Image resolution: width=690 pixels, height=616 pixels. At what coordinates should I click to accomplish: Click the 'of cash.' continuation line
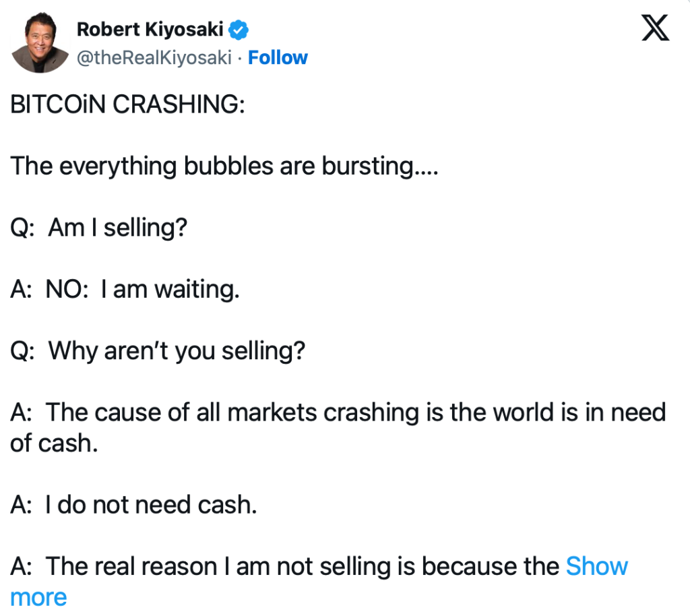pyautogui.click(x=54, y=443)
